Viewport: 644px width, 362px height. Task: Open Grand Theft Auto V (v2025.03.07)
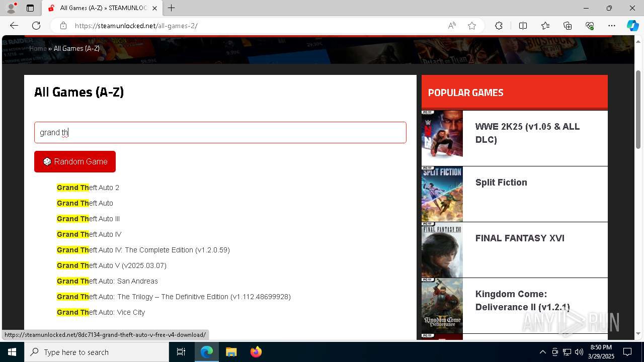tap(112, 265)
